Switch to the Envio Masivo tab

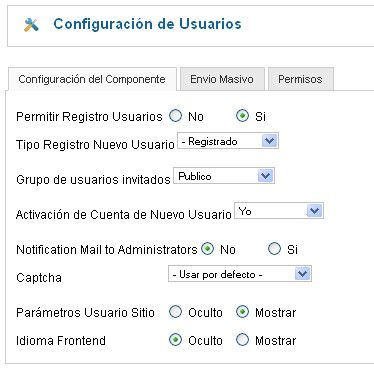(222, 79)
